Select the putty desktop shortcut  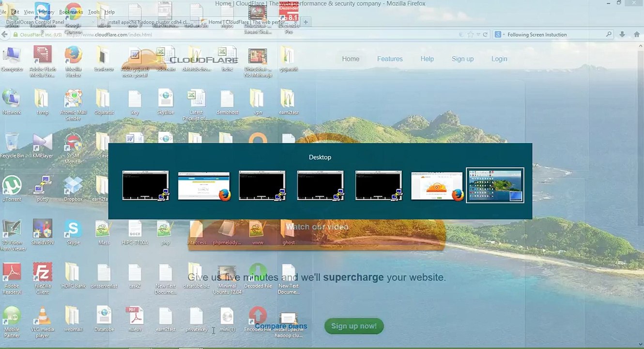(x=43, y=189)
